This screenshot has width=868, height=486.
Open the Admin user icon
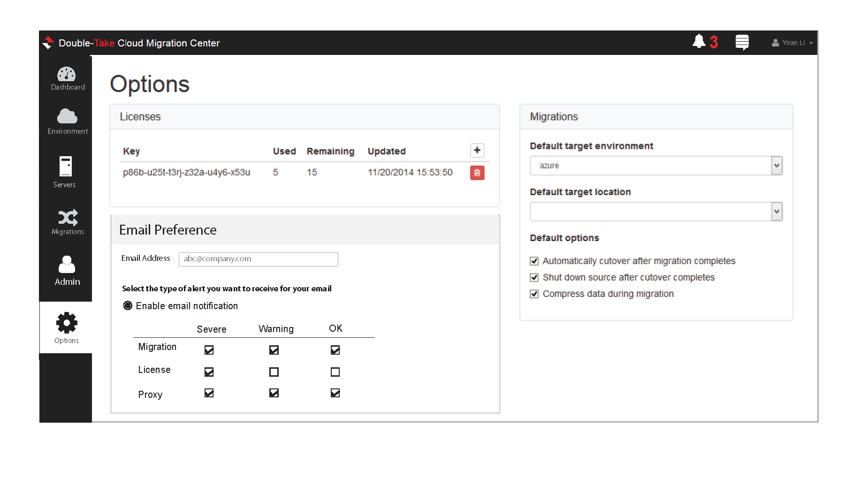pyautogui.click(x=67, y=264)
